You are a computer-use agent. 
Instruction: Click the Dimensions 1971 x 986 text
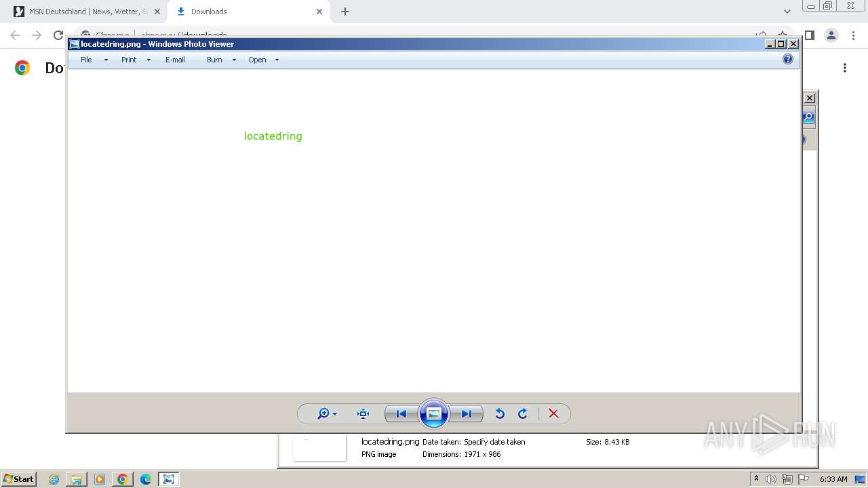coord(462,454)
